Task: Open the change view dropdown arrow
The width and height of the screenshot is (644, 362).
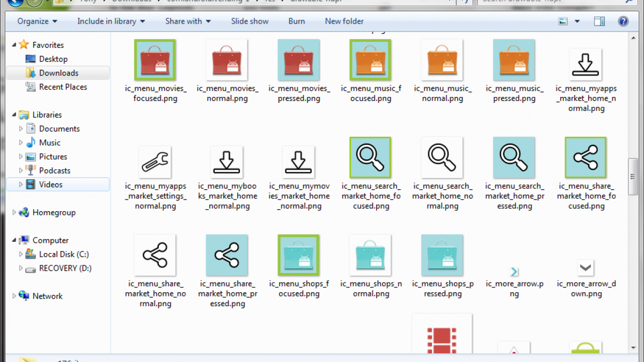Action: [x=577, y=21]
